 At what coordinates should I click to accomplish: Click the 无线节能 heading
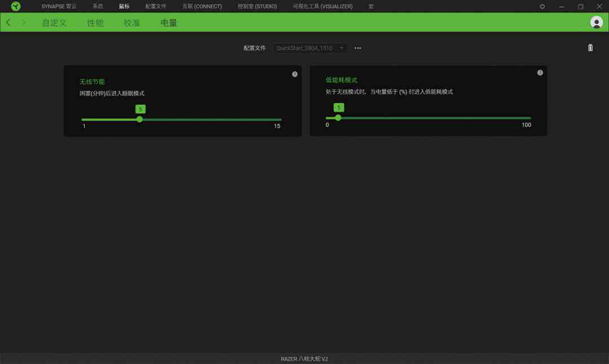[92, 82]
